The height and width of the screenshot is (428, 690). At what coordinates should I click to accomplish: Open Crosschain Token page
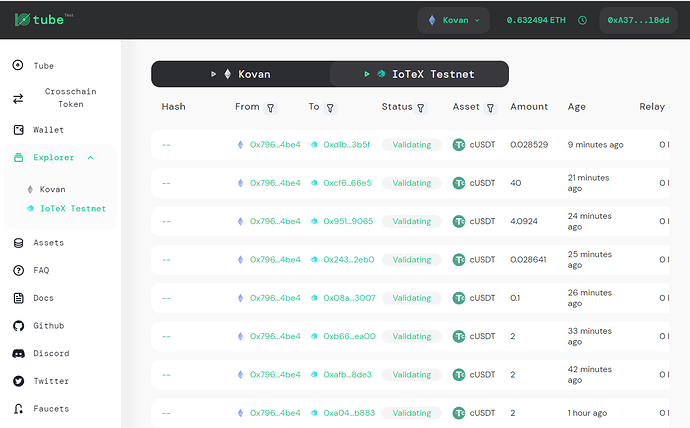pos(70,98)
